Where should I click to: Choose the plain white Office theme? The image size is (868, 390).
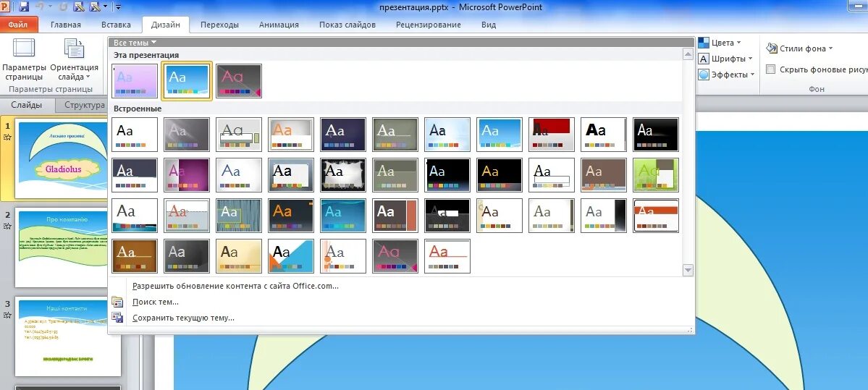tap(135, 134)
